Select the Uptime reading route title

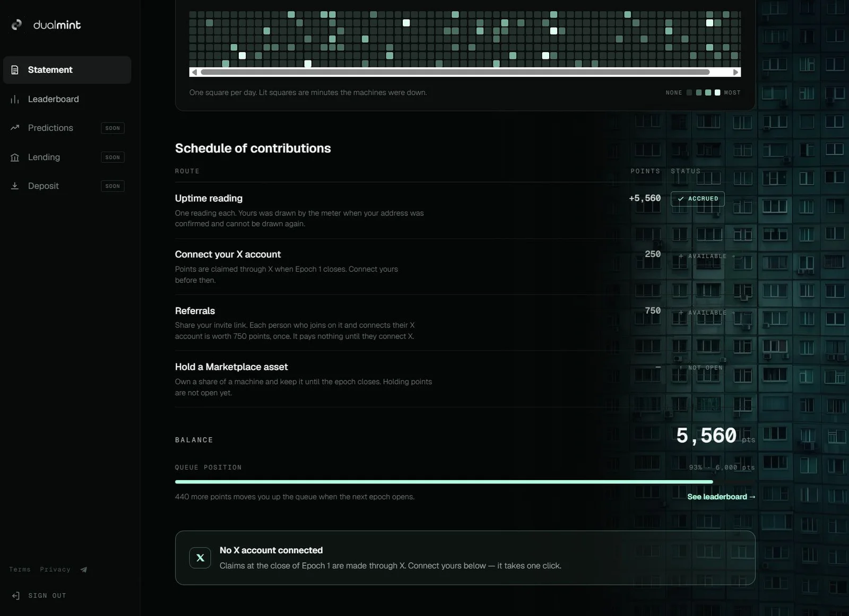pyautogui.click(x=209, y=198)
